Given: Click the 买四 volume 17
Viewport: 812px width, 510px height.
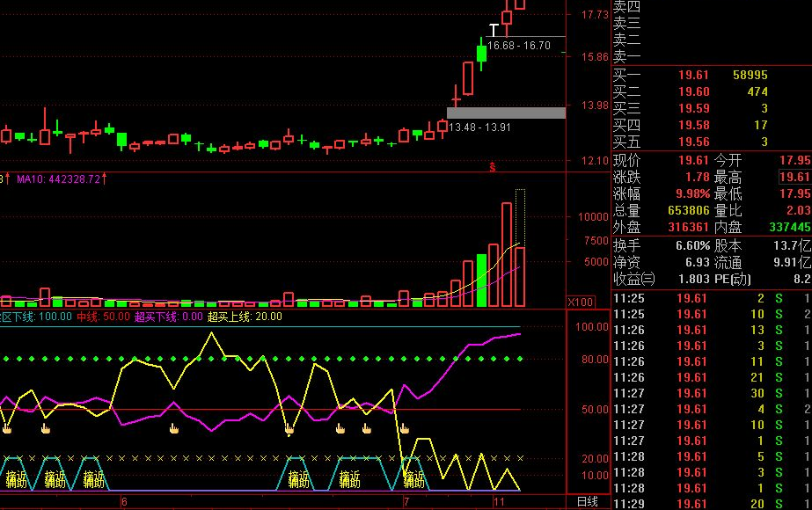Looking at the screenshot, I should point(761,125).
